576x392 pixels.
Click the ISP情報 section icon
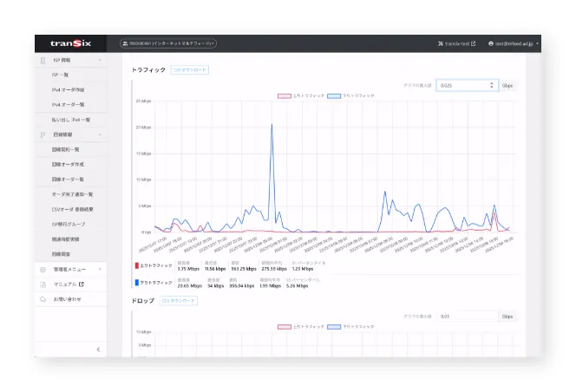point(43,61)
